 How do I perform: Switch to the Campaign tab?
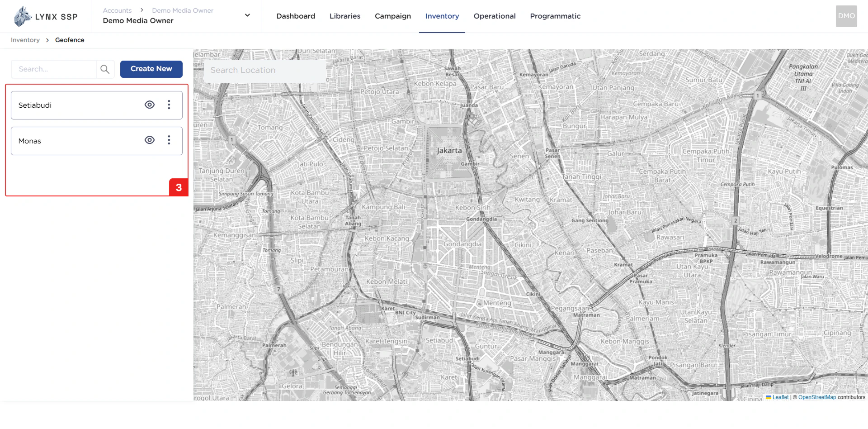(x=392, y=16)
